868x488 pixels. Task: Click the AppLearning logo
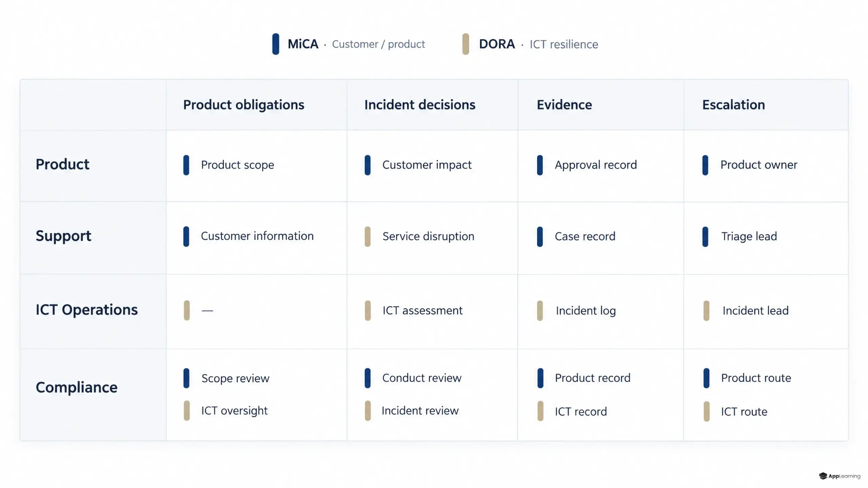point(840,476)
